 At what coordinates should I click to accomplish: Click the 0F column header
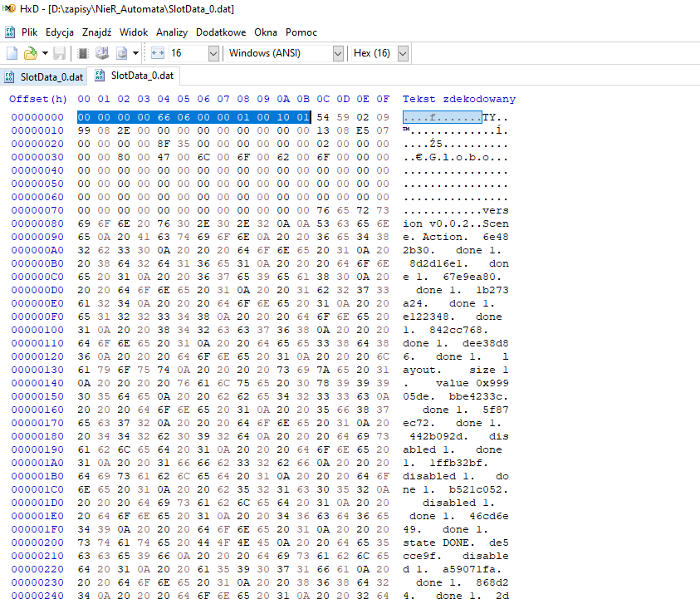383,99
